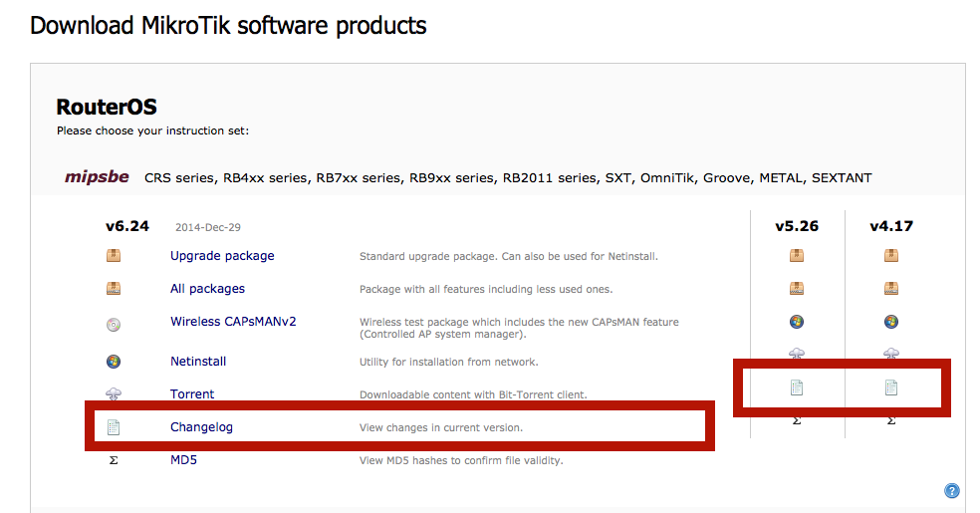Viewport: 980px width, 513px height.
Task: Click the Wireless CAPsMANv2 disc icon
Action: 114,325
